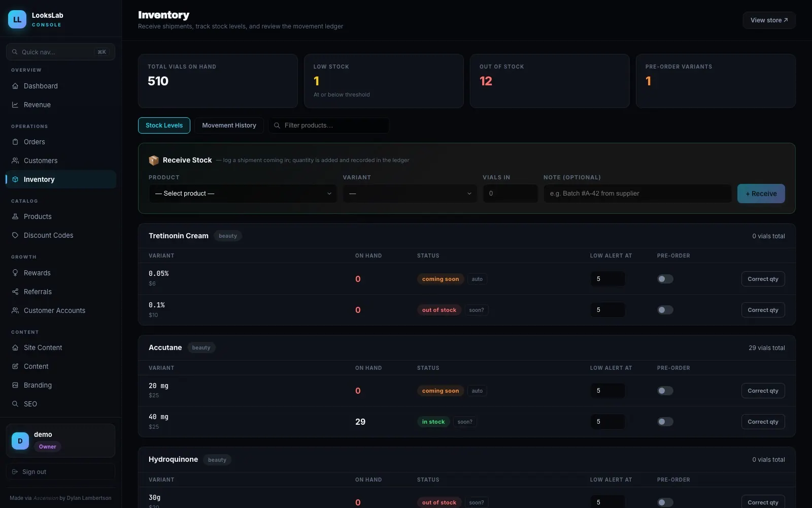Click the + Receive button

[x=761, y=194]
